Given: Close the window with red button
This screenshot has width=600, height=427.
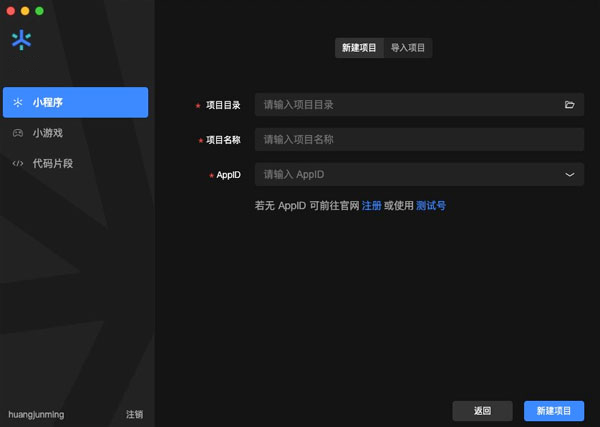Looking at the screenshot, I should 11,11.
